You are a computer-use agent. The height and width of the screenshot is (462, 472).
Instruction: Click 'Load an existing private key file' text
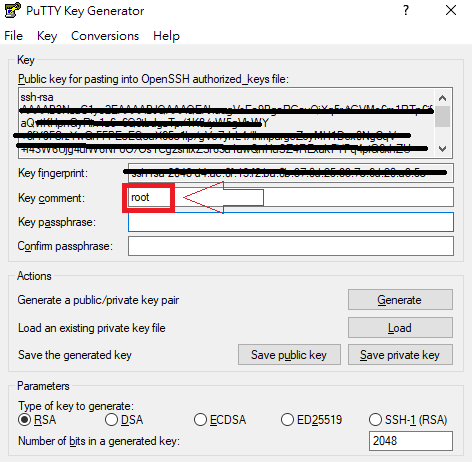(x=92, y=328)
